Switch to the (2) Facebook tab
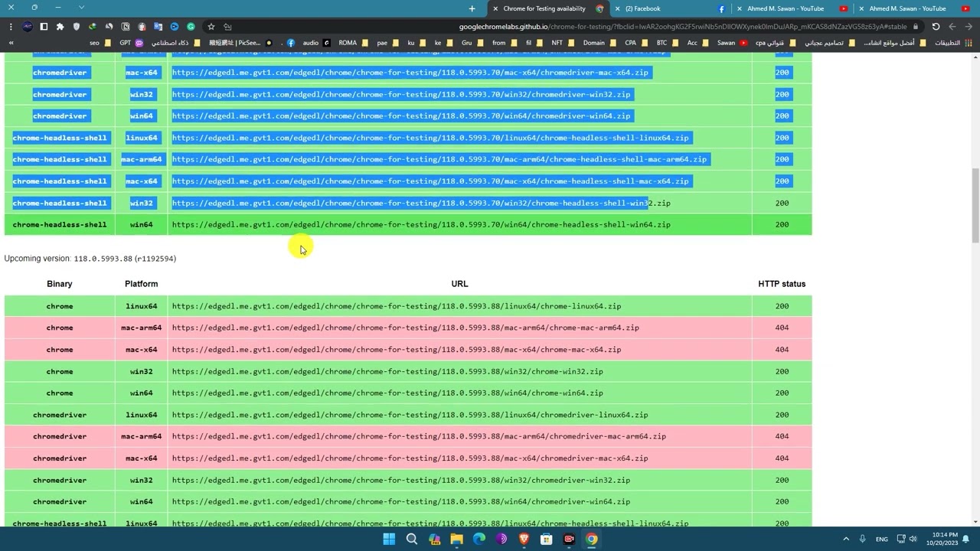This screenshot has height=551, width=980. point(670,8)
